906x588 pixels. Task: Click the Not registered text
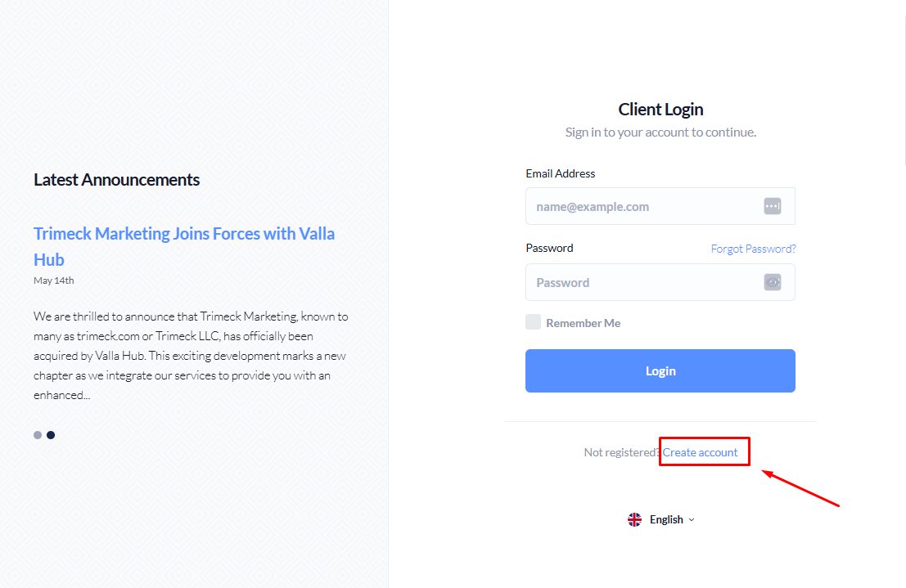[620, 451]
